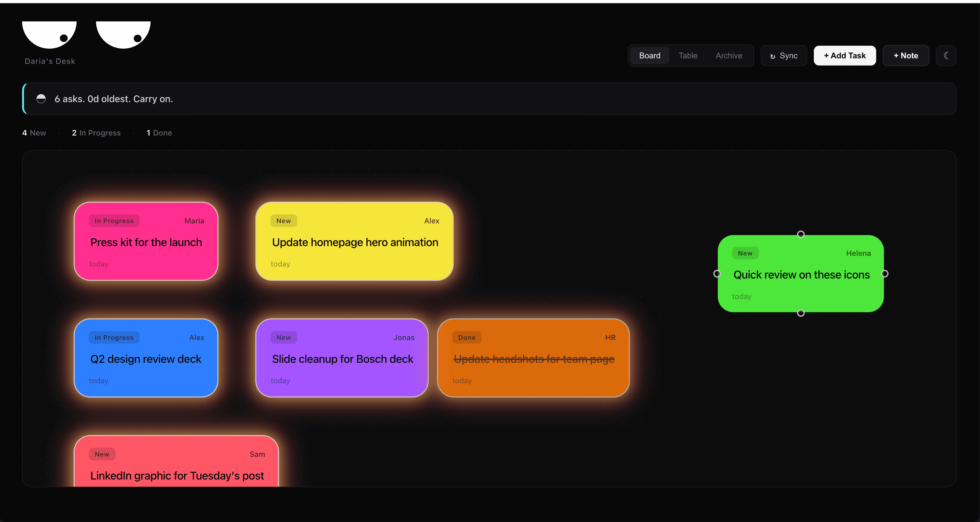The image size is (980, 522).
Task: Open the Update homepage hero animation card
Action: (x=354, y=242)
